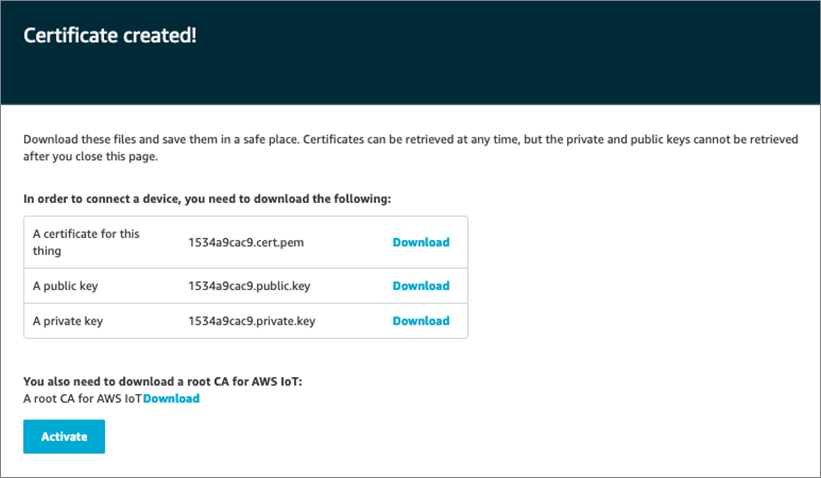Click the 'A root CA for AWS IoT' text

(82, 398)
